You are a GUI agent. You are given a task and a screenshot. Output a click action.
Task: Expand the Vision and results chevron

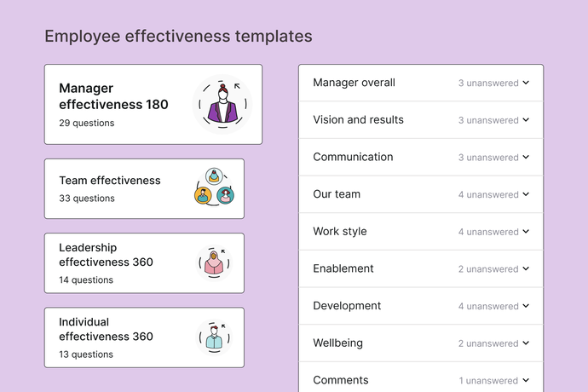coord(526,119)
